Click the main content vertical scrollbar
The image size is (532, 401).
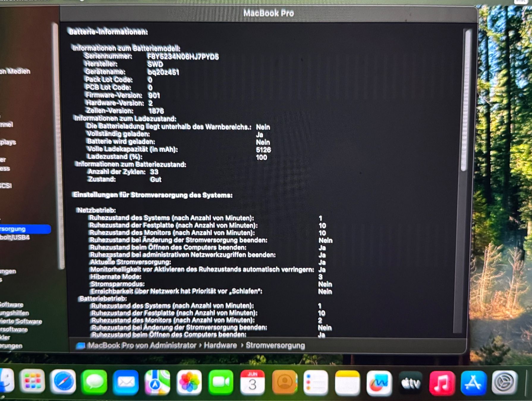tap(466, 100)
